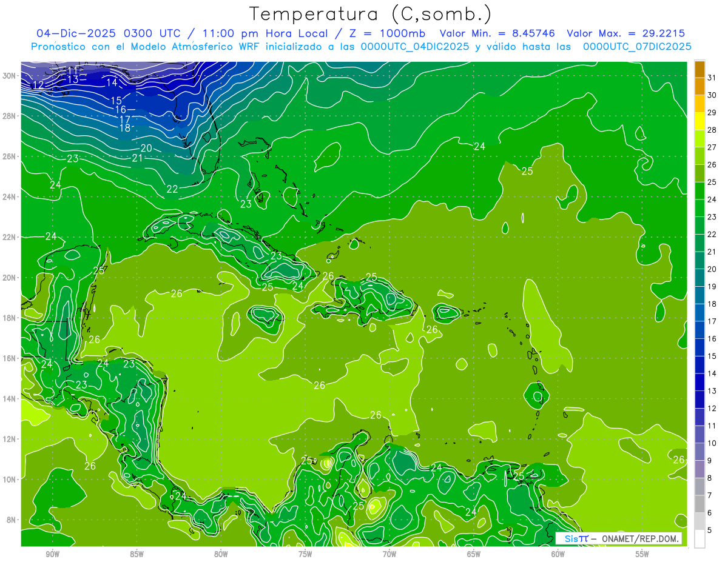Click the color scale label "5"
Viewport: 728px width, 562px height.
(710, 531)
